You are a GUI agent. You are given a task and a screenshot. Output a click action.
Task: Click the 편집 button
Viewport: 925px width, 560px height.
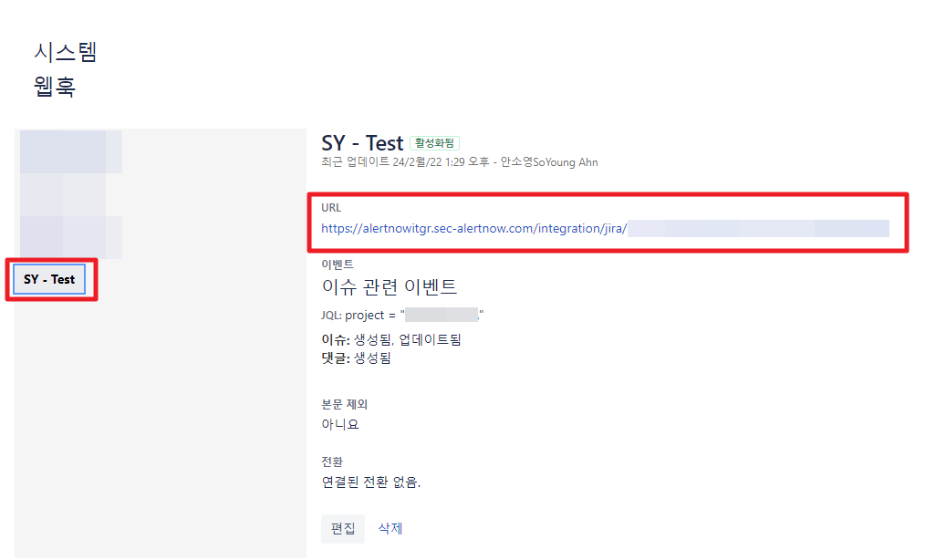click(x=342, y=529)
